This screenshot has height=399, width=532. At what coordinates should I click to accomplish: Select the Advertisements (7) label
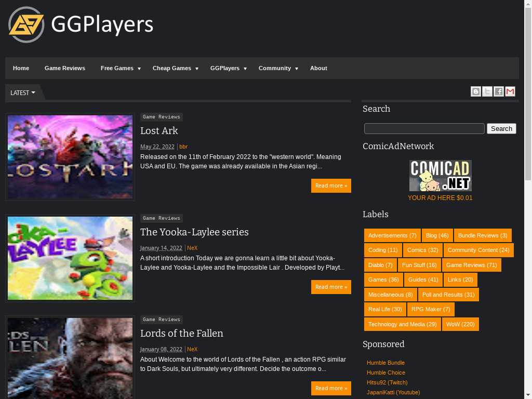pyautogui.click(x=392, y=235)
